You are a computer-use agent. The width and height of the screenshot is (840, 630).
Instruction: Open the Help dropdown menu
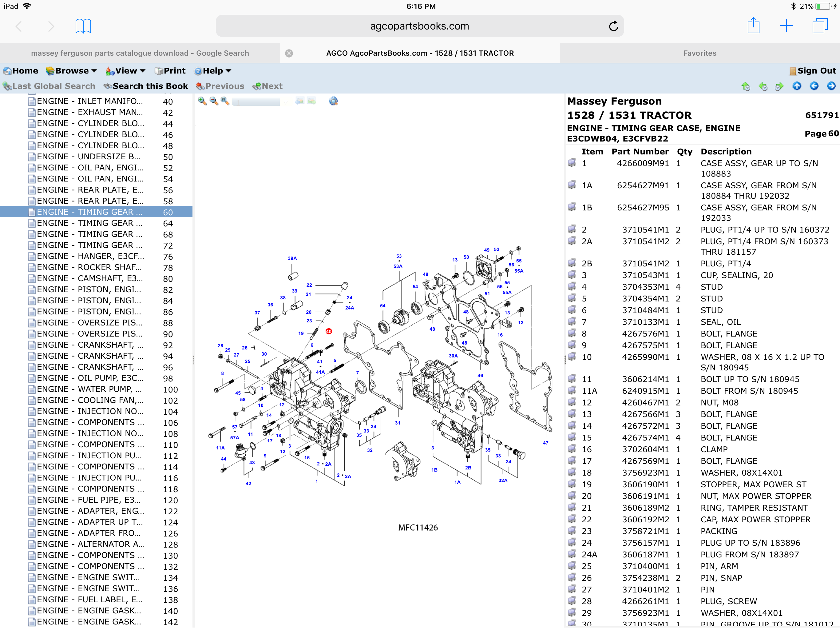[x=213, y=71]
